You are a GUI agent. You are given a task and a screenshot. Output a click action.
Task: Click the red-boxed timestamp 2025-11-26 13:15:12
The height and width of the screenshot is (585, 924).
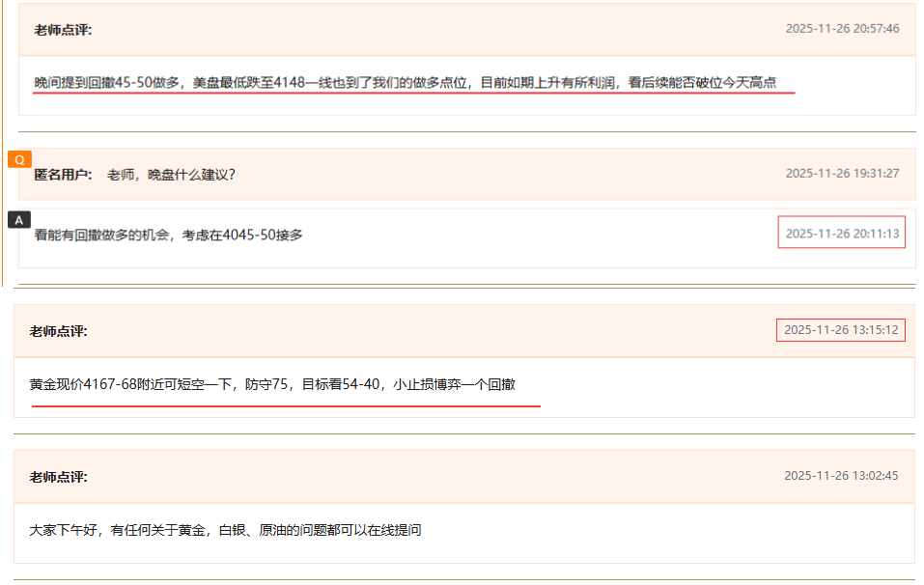pos(840,329)
